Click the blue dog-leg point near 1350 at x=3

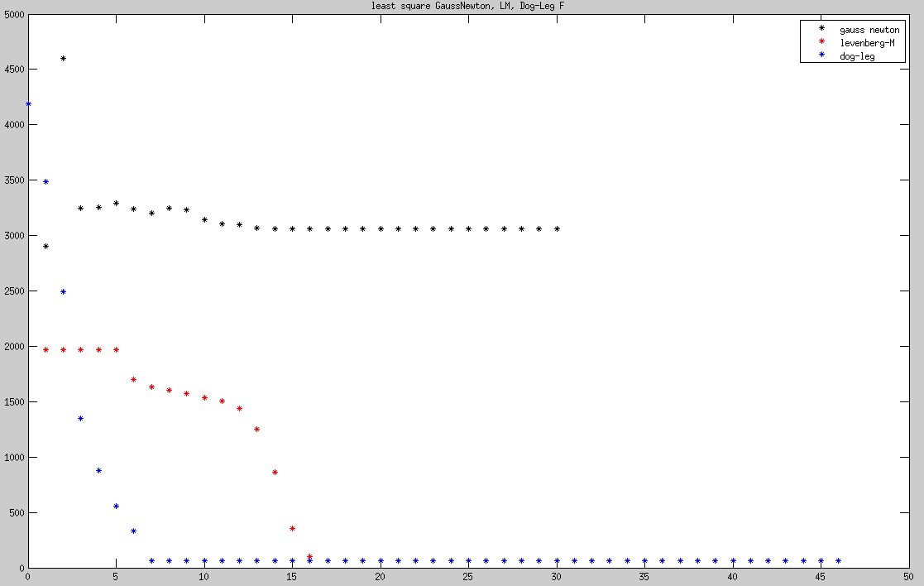point(81,419)
